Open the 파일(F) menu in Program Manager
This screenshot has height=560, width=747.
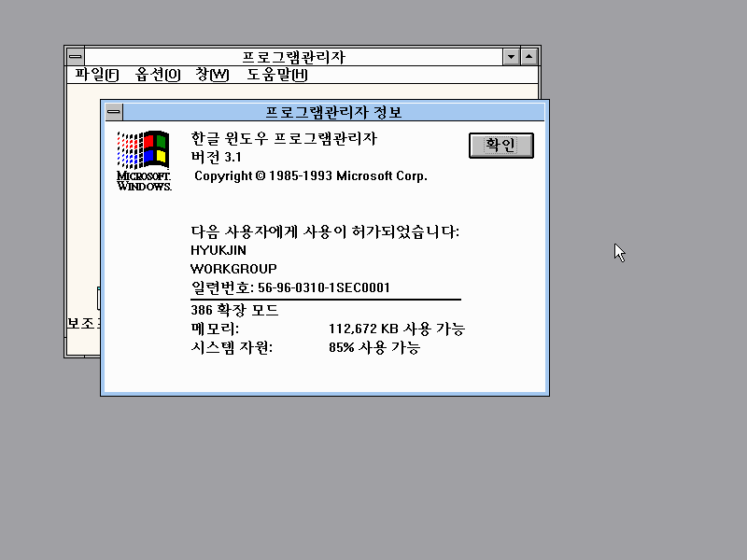[x=97, y=75]
